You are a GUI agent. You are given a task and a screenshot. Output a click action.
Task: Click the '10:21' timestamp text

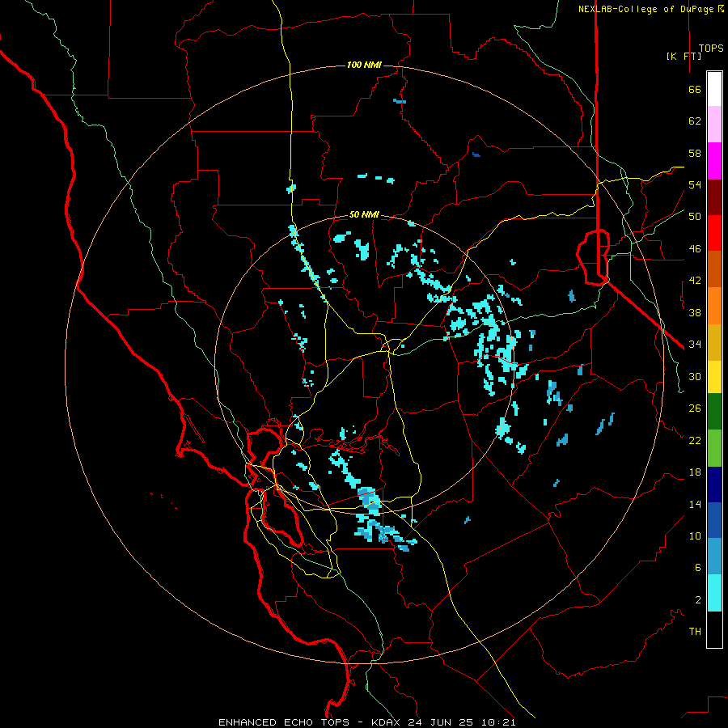[x=498, y=722]
